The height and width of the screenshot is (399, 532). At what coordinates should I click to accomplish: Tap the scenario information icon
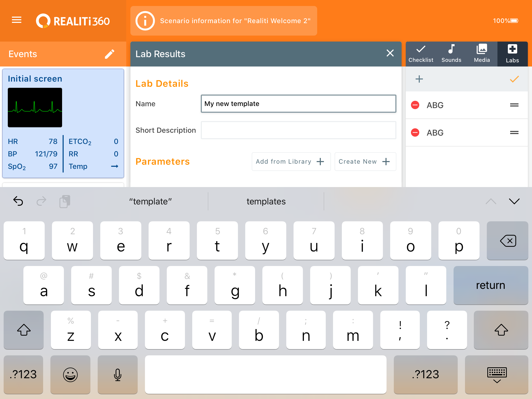[x=145, y=21]
